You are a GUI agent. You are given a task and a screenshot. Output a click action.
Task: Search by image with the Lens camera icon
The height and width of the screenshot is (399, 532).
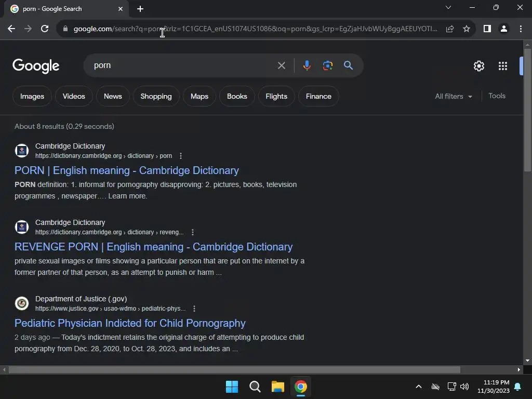327,65
